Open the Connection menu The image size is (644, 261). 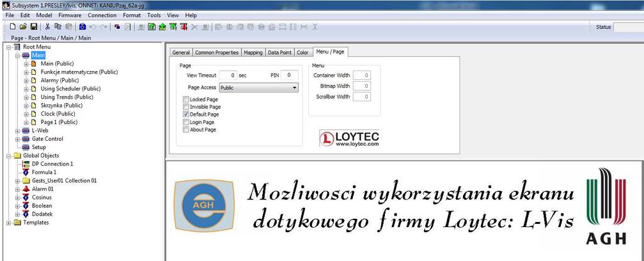tap(103, 15)
